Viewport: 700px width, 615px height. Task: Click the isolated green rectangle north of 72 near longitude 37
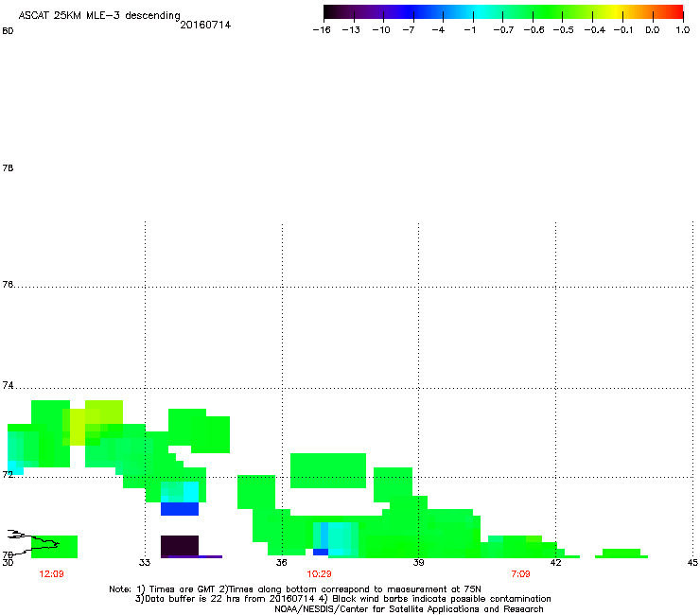328,470
